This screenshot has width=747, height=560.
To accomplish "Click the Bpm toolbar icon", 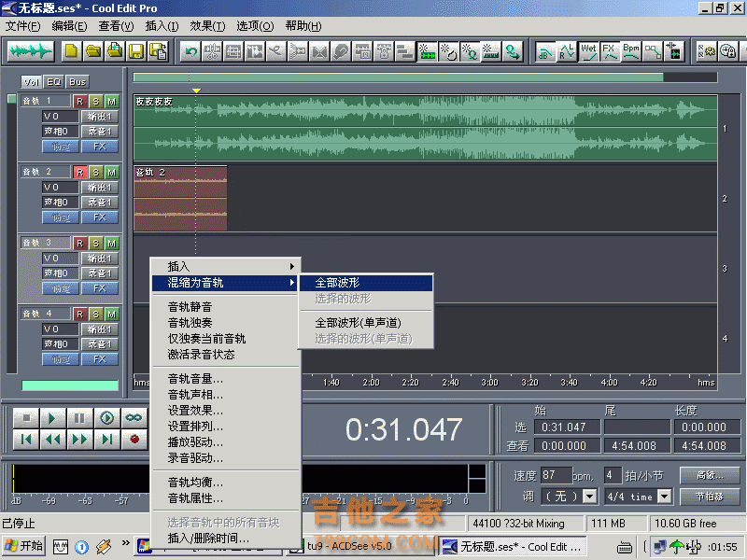I will [632, 50].
